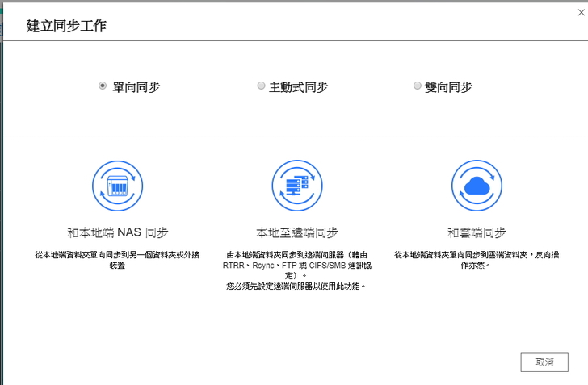Screen dimensions: 588x385
Task: Click the cloud folder sync description text
Action: coord(477,259)
